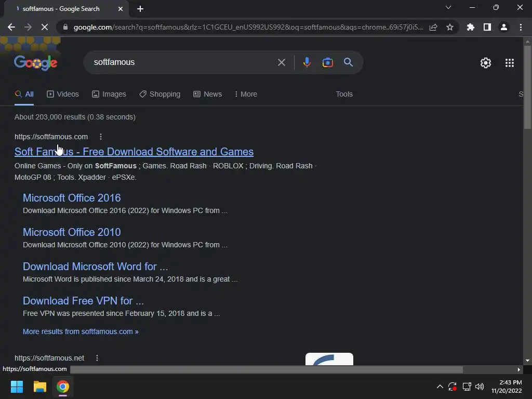Search by image with camera icon
Screen dimensions: 532x399
pyautogui.click(x=327, y=62)
